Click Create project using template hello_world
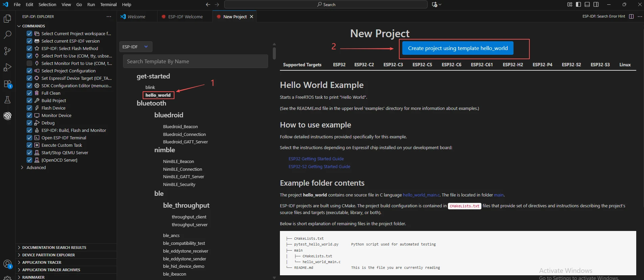The width and height of the screenshot is (644, 280). [x=458, y=48]
